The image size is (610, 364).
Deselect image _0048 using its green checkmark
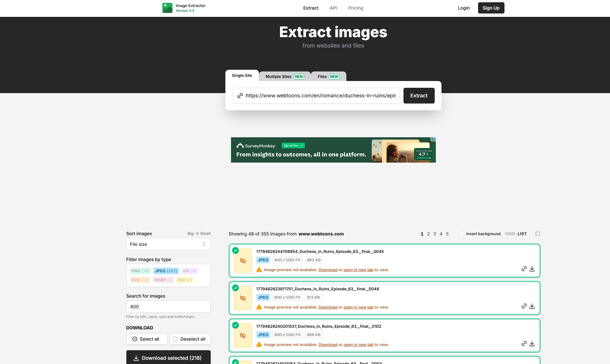click(236, 288)
